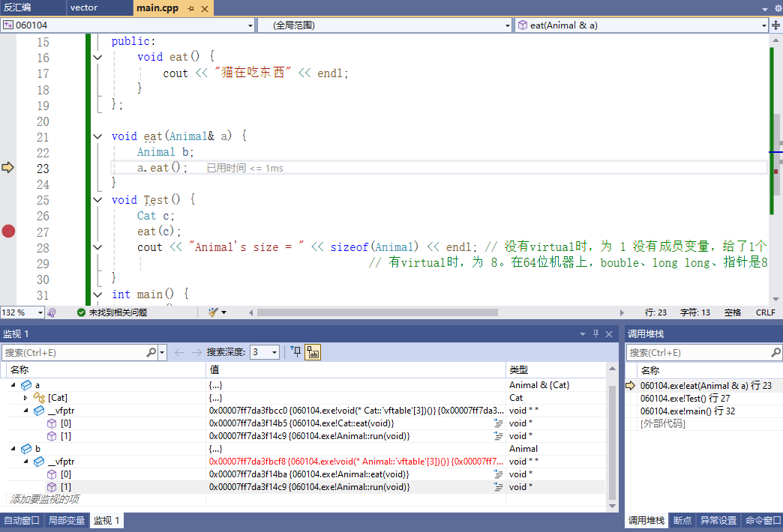Viewport: 783px width, 532px height.
Task: Select the 监视 1 bottom tab
Action: (106, 521)
